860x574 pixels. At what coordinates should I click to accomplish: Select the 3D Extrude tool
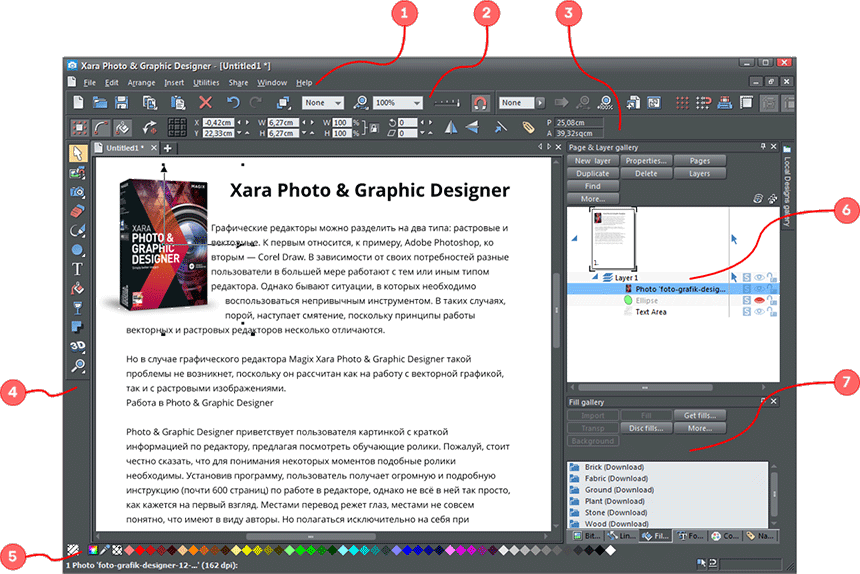[77, 346]
